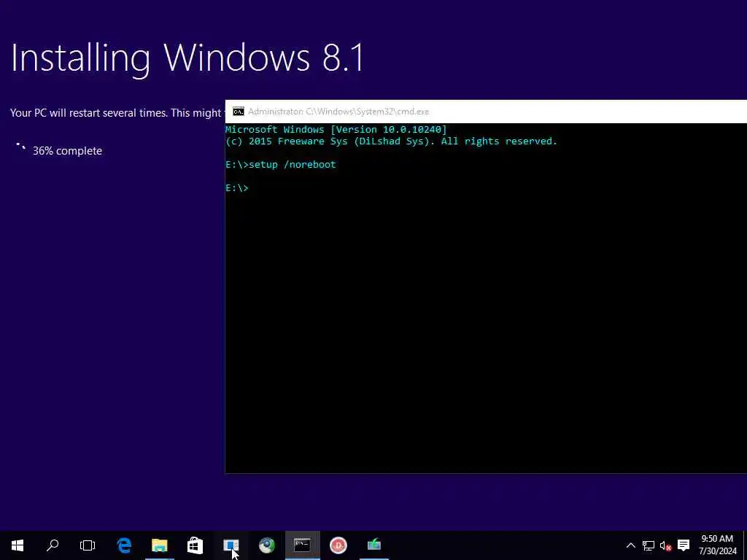The image size is (747, 560).
Task: Click the Administrator cmd.exe title bar
Action: pos(486,112)
